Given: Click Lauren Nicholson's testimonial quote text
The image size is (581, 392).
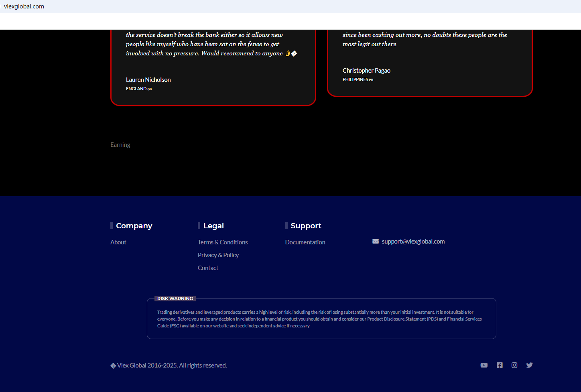Looking at the screenshot, I should pos(211,44).
